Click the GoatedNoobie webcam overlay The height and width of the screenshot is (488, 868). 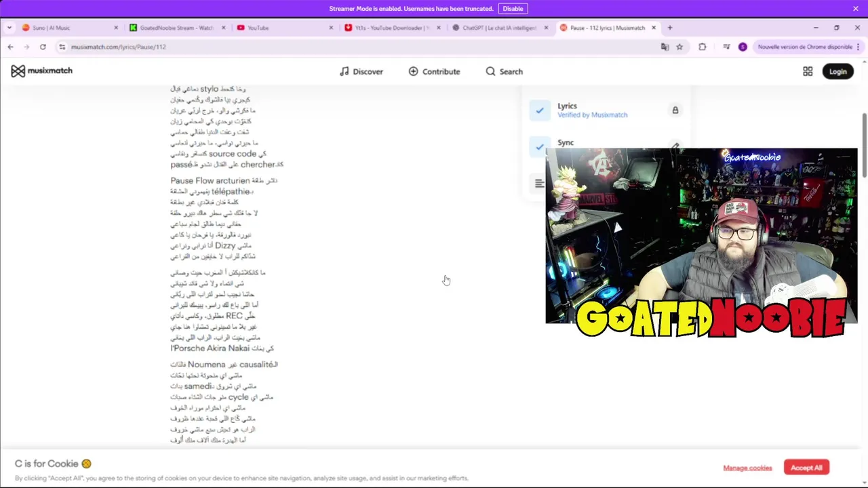coord(701,236)
